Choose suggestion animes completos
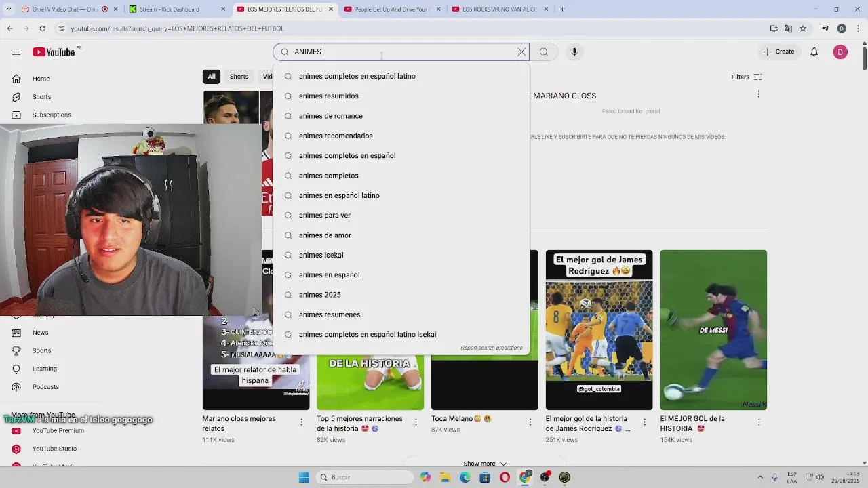The height and width of the screenshot is (488, 868). [x=401, y=176]
